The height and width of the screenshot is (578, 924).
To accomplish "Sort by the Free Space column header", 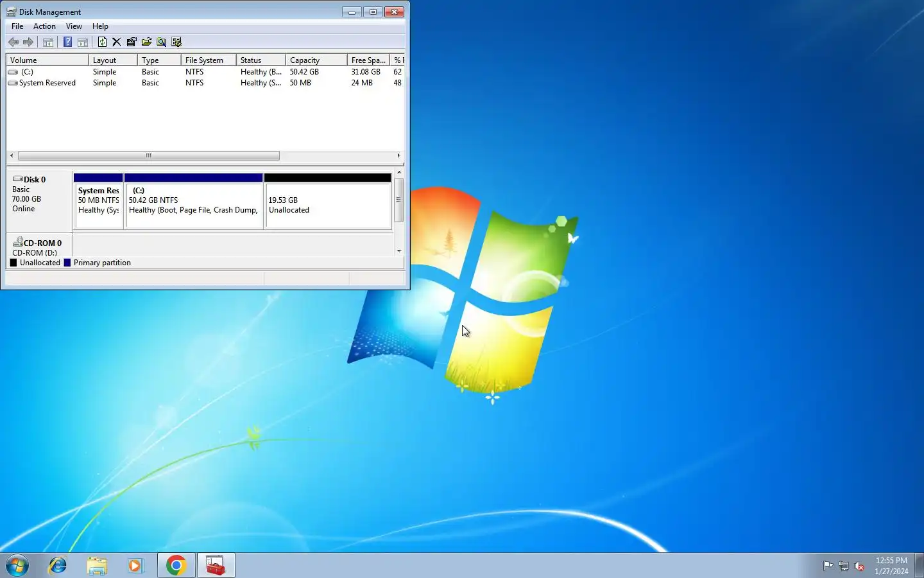I will point(368,60).
